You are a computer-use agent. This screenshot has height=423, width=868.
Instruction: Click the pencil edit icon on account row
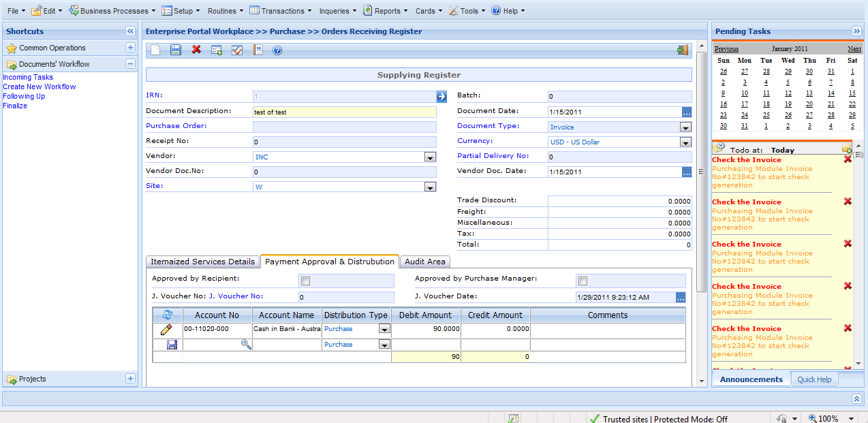166,330
